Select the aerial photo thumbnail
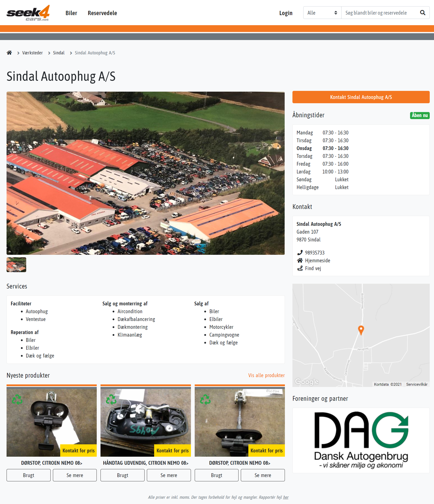The image size is (434, 504). (16, 265)
